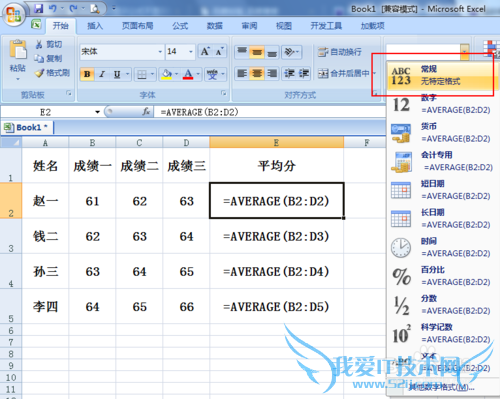Open font name dropdown 宋体

tap(160, 52)
